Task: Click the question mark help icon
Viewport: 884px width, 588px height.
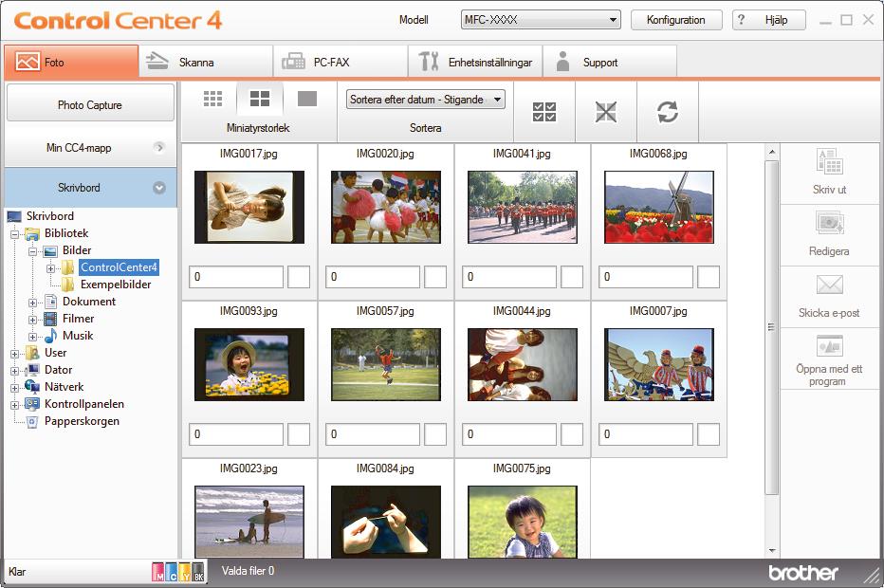Action: [742, 20]
